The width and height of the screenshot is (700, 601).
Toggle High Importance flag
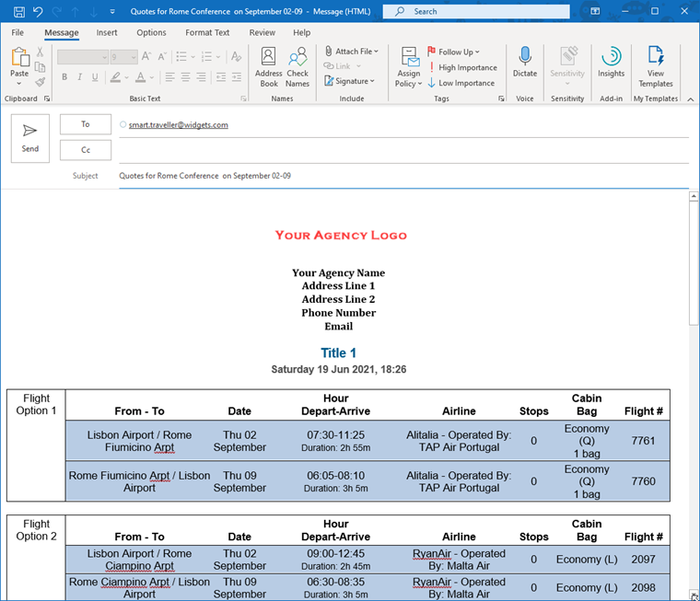[462, 67]
